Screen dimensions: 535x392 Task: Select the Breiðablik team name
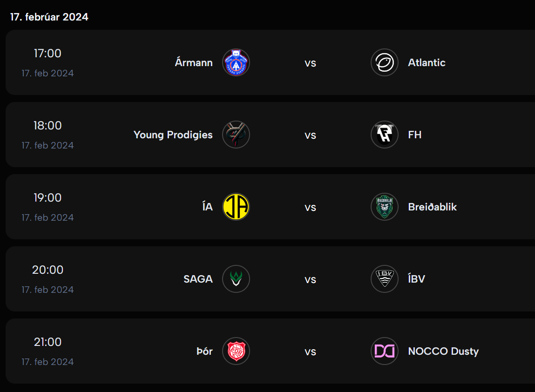[432, 207]
